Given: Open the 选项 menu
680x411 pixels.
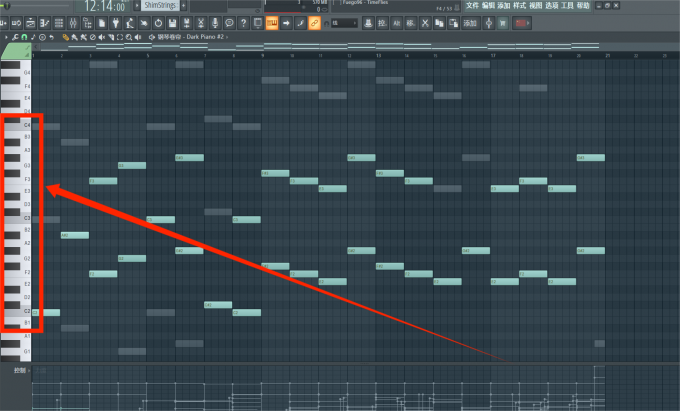Looking at the screenshot, I should coord(552,5).
